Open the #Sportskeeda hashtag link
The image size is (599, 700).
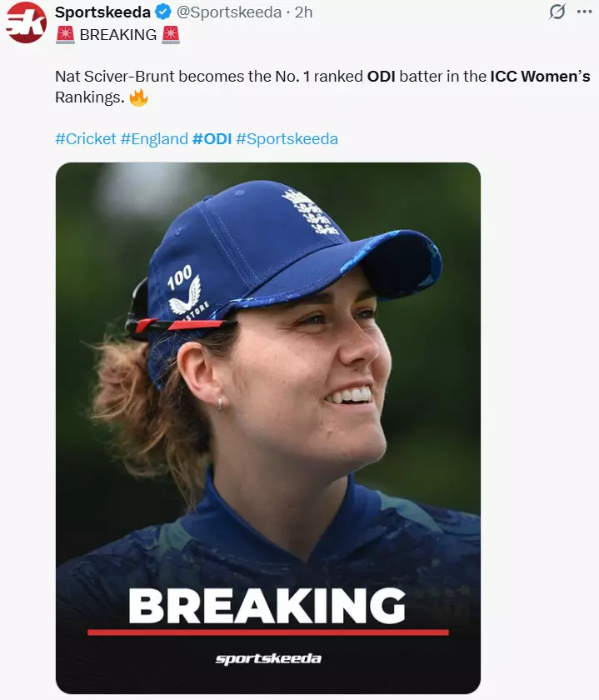coord(287,139)
